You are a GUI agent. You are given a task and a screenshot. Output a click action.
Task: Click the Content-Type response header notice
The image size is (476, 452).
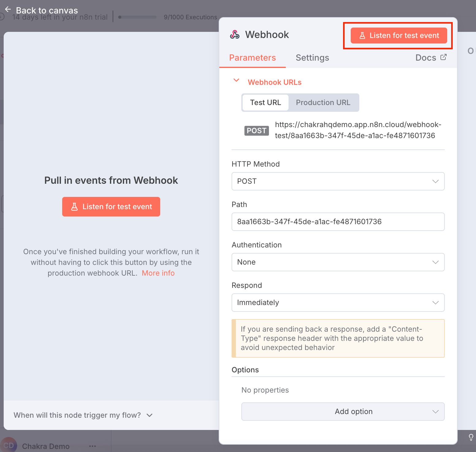click(x=338, y=338)
